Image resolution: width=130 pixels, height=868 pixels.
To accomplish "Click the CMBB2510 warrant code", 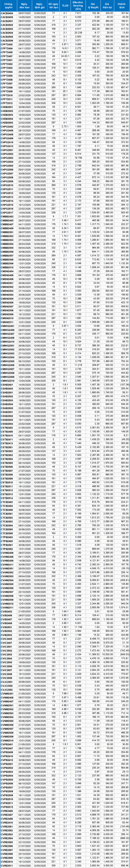I will (x=7, y=268).
